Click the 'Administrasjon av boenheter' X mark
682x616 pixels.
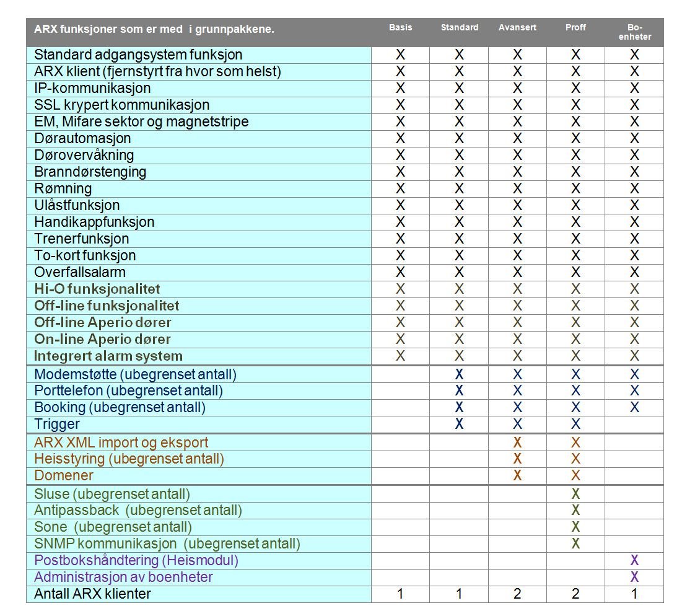coord(634,578)
